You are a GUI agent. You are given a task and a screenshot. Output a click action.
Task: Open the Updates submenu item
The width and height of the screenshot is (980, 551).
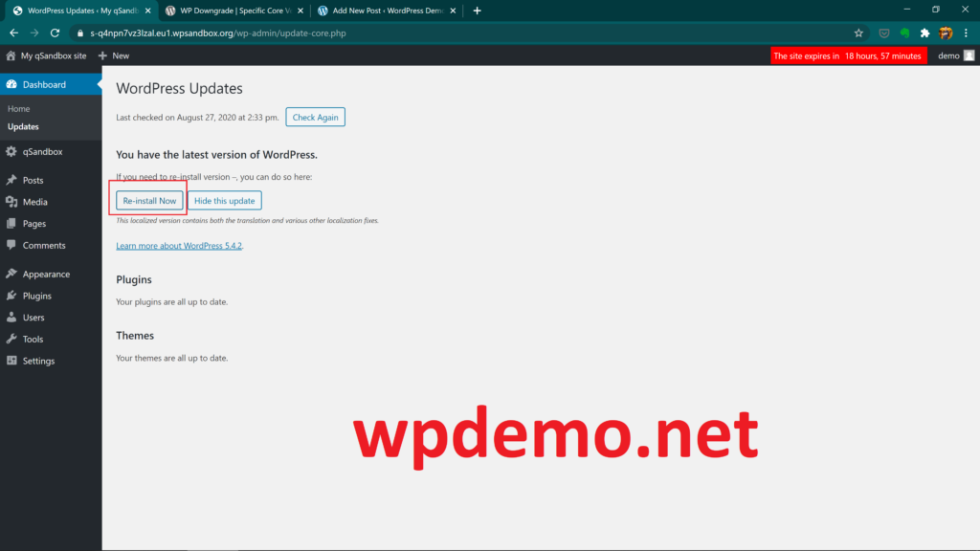coord(23,127)
